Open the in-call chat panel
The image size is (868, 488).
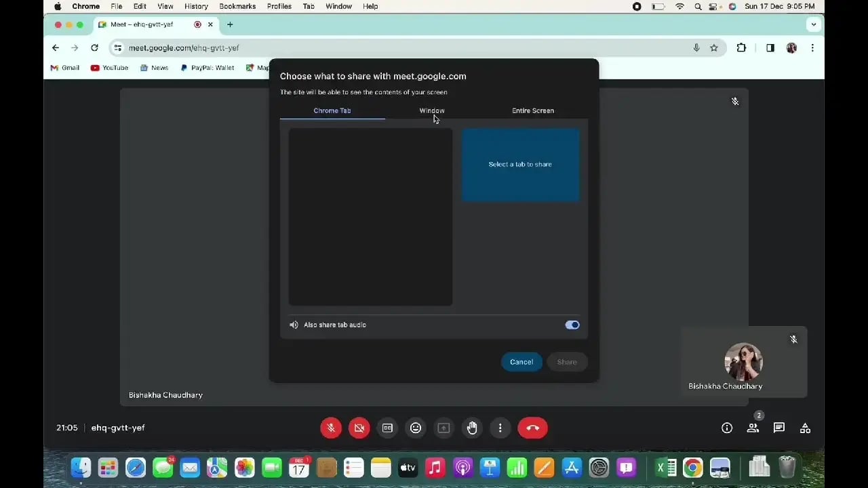[778, 428]
